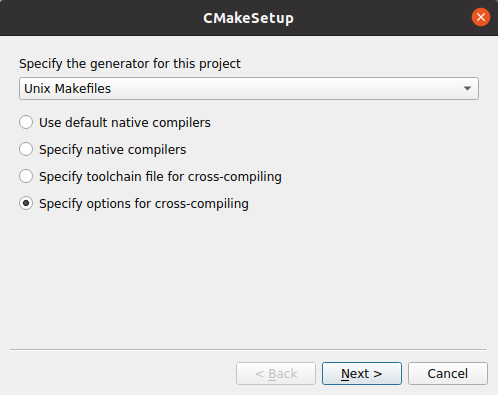Click the greyed-out < Back button
This screenshot has height=395, width=498.
pos(276,373)
